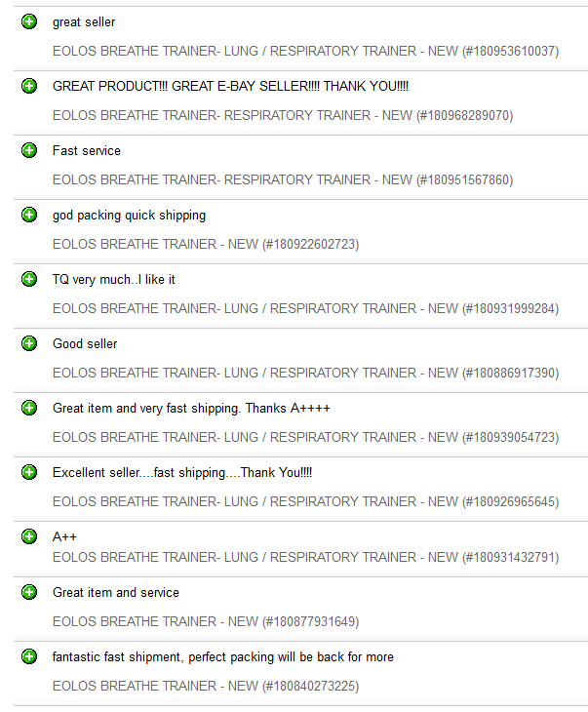
Task: Click positive feedback icon beside 'great seller'
Action: (x=29, y=21)
